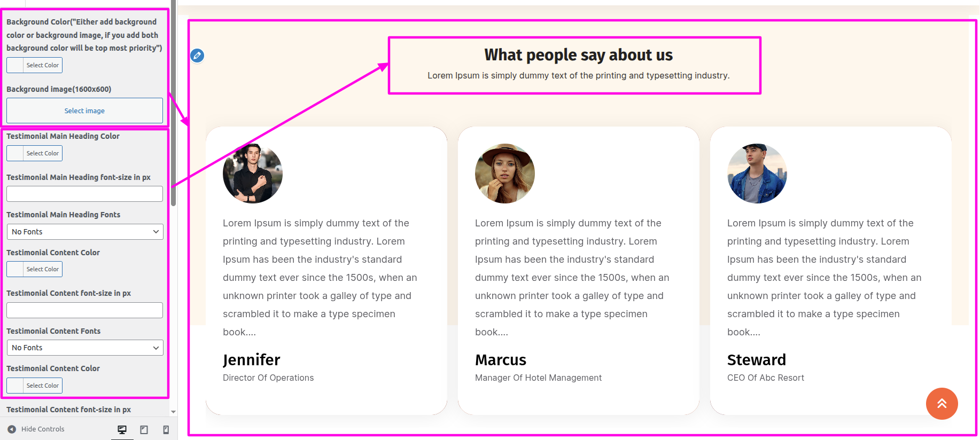This screenshot has height=440, width=980.
Task: Switch to desktop preview device icon
Action: (x=122, y=429)
